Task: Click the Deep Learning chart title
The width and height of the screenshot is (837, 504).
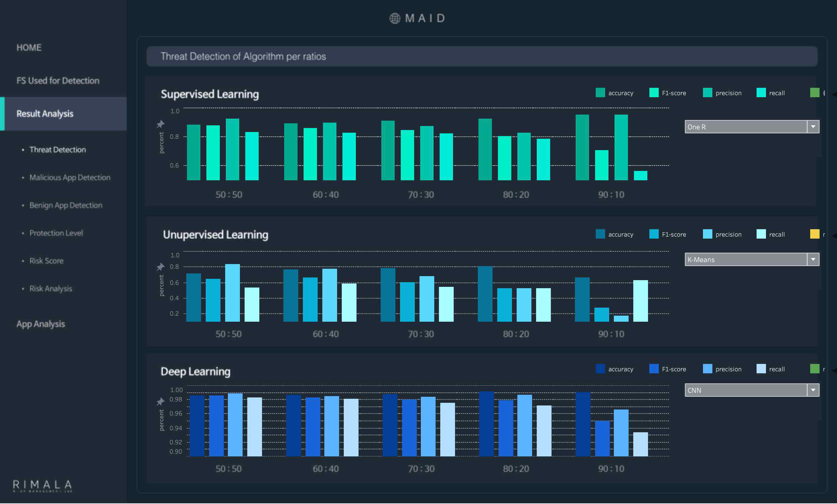Action: 196,372
